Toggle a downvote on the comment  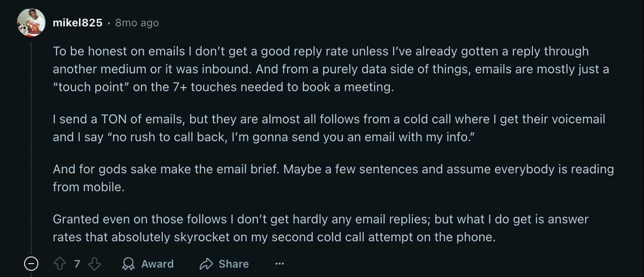click(x=94, y=264)
